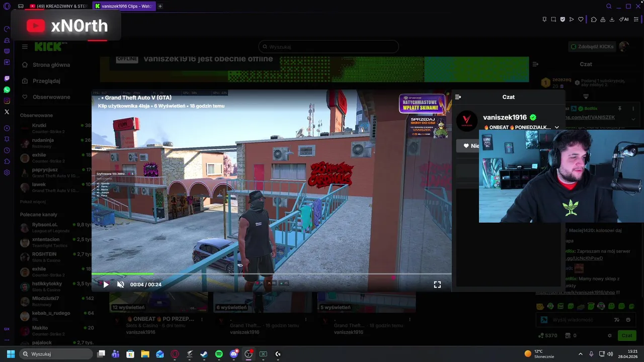Open Opera sidebar settings gear
The height and width of the screenshot is (362, 644).
7,172
